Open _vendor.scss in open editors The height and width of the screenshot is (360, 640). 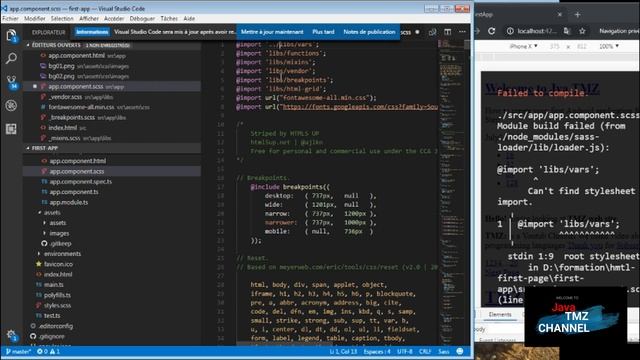tap(65, 97)
